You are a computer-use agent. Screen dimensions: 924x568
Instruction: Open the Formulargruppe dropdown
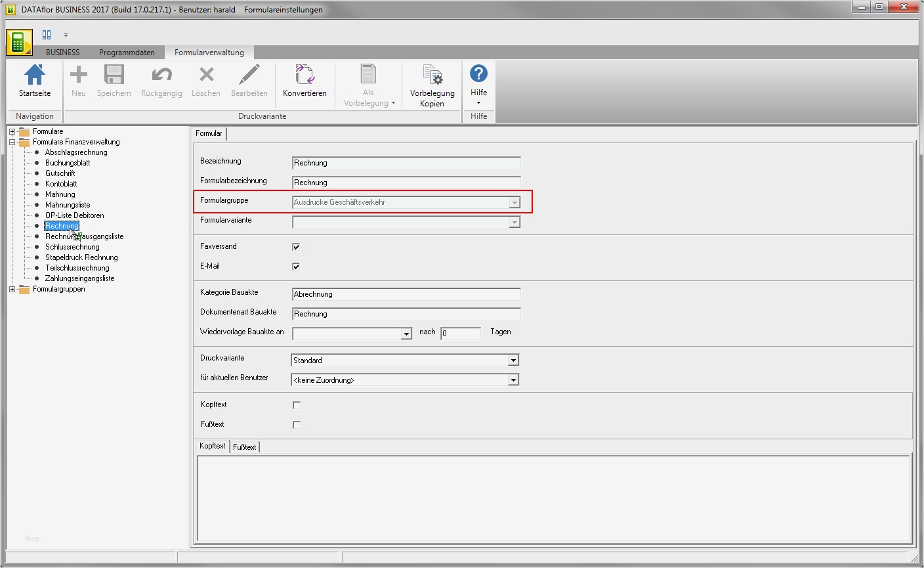[x=514, y=203]
